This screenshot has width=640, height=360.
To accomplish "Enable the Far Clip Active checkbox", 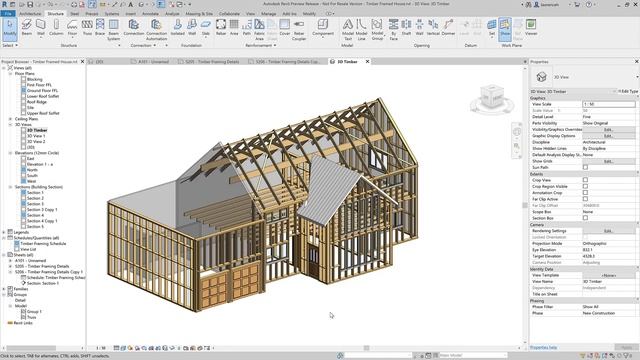I will click(x=585, y=199).
